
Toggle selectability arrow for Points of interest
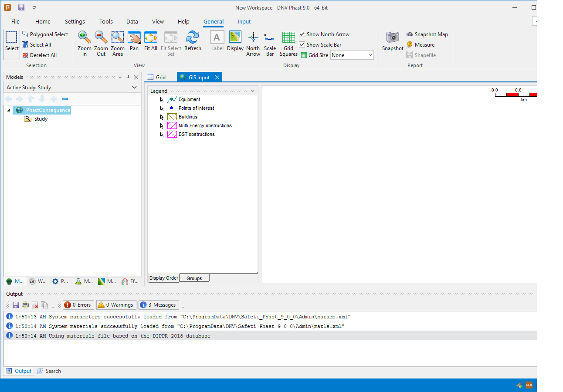(x=162, y=108)
